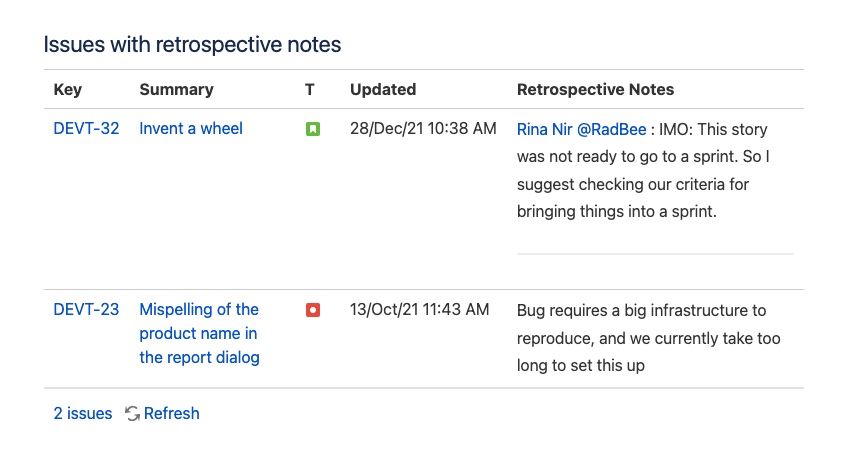Click the DEVT-23 retrospective note text

(649, 337)
